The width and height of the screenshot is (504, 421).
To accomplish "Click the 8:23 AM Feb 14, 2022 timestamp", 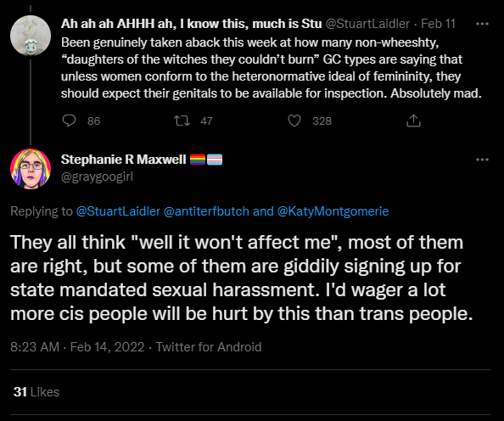I will [77, 347].
